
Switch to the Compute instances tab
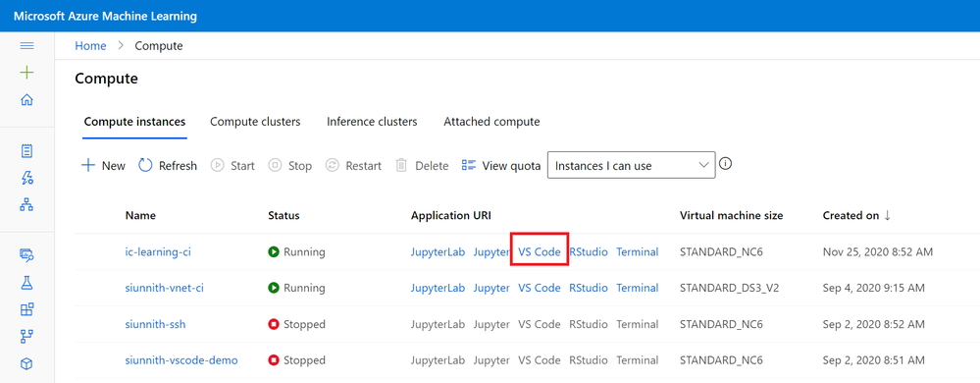pyautogui.click(x=135, y=122)
